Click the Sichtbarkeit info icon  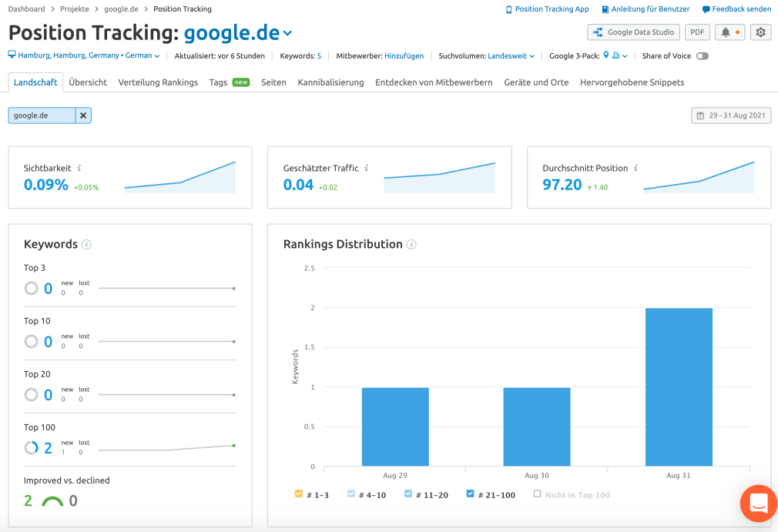pyautogui.click(x=79, y=168)
